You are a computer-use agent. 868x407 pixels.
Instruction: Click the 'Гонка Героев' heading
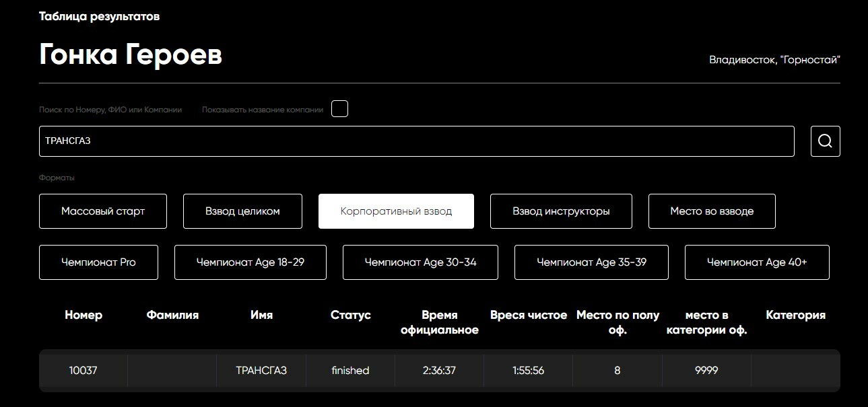pos(131,54)
